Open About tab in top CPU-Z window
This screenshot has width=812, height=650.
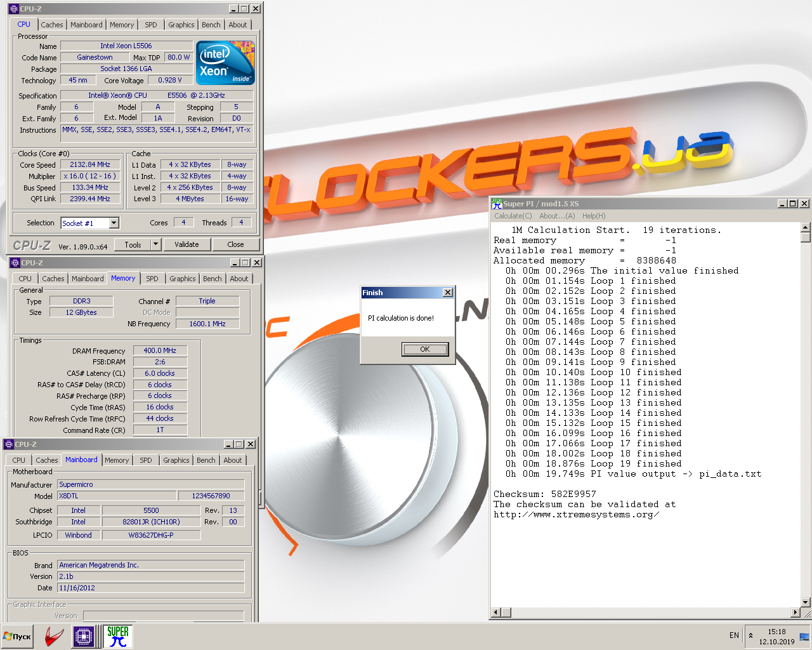click(238, 25)
